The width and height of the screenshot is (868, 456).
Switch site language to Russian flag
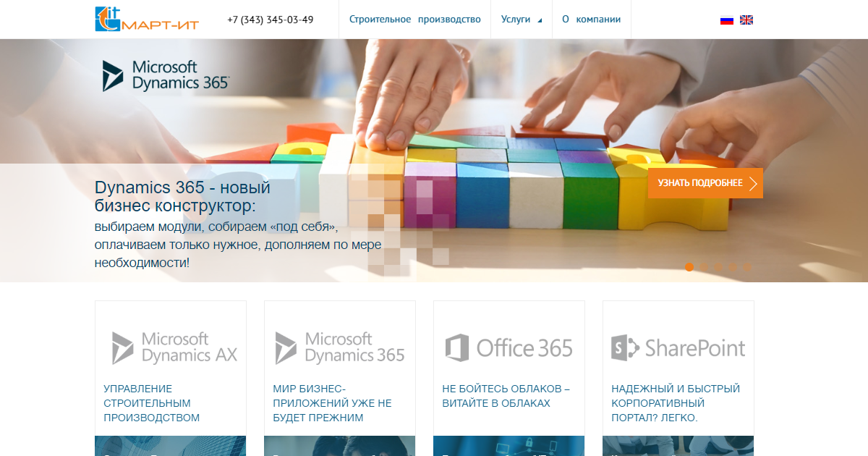tap(727, 20)
